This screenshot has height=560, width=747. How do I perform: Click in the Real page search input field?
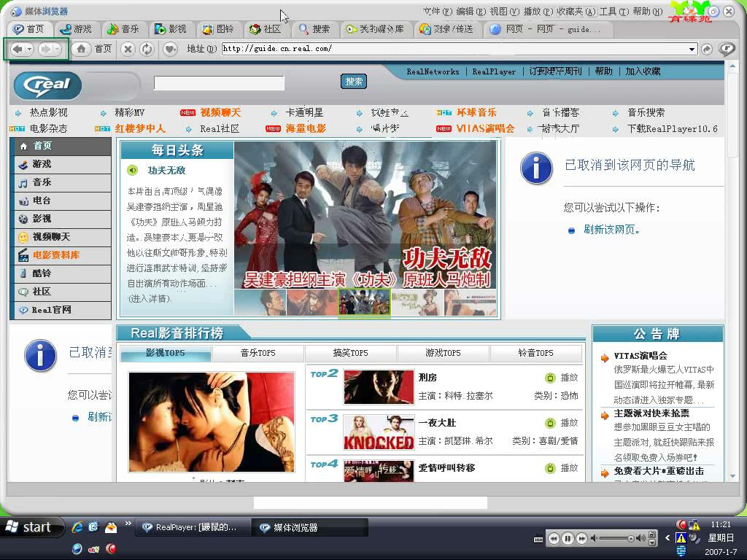click(219, 83)
